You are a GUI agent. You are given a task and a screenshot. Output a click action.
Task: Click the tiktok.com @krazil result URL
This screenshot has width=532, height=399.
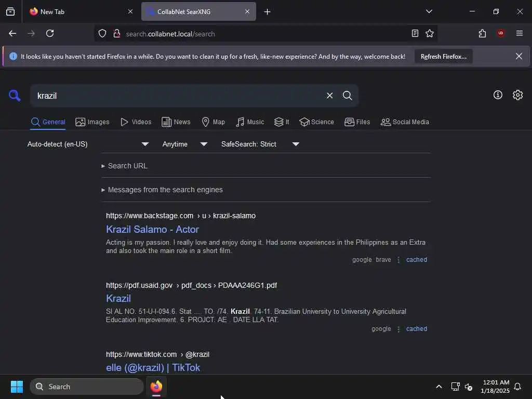[158, 354]
